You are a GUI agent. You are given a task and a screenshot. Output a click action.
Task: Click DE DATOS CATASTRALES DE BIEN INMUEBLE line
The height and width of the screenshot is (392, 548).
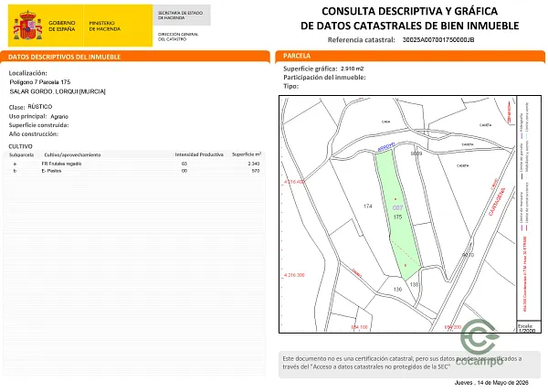point(409,26)
